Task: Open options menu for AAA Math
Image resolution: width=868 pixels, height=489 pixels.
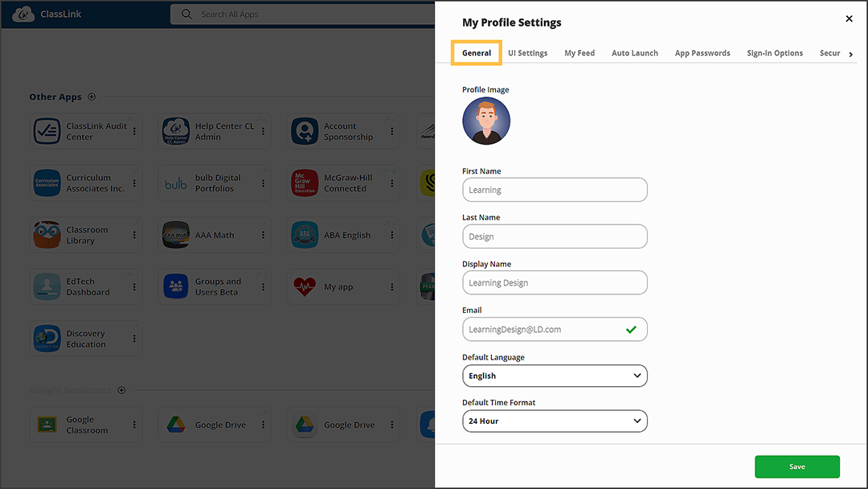Action: click(x=263, y=235)
